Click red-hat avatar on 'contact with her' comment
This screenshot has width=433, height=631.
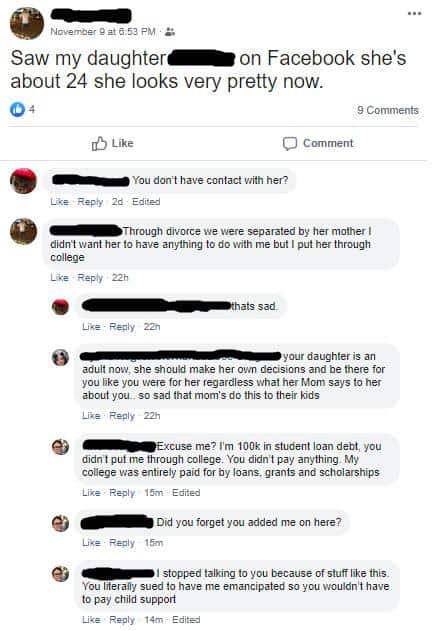click(23, 181)
